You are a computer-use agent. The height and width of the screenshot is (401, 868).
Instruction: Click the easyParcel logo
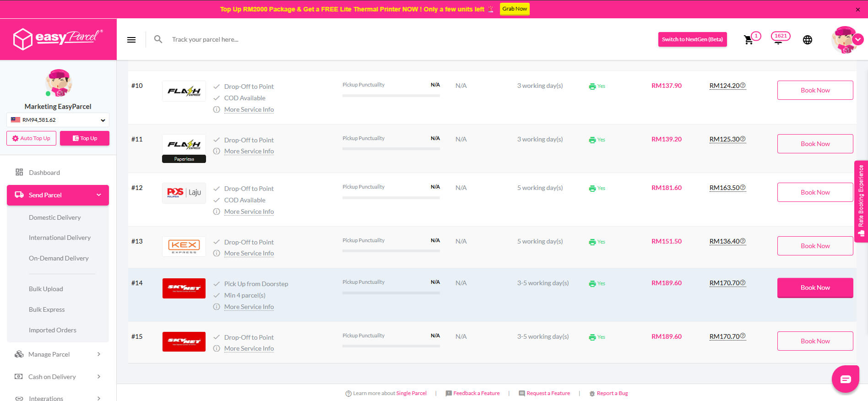58,39
